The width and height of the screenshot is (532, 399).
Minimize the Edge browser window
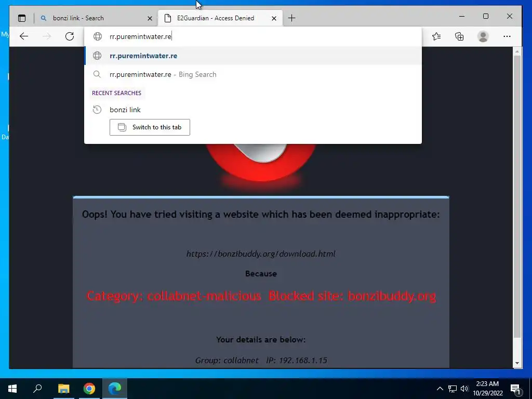point(462,16)
